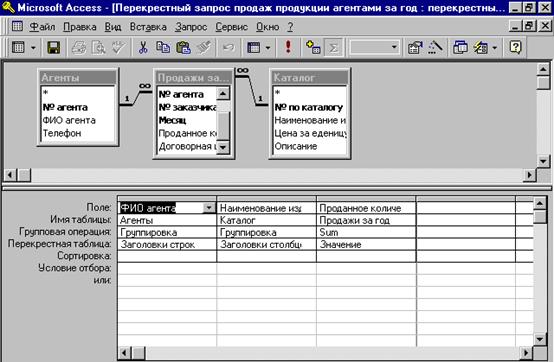This screenshot has width=554, height=362.
Task: Select Месяц field in Продажи table
Action: click(x=172, y=120)
